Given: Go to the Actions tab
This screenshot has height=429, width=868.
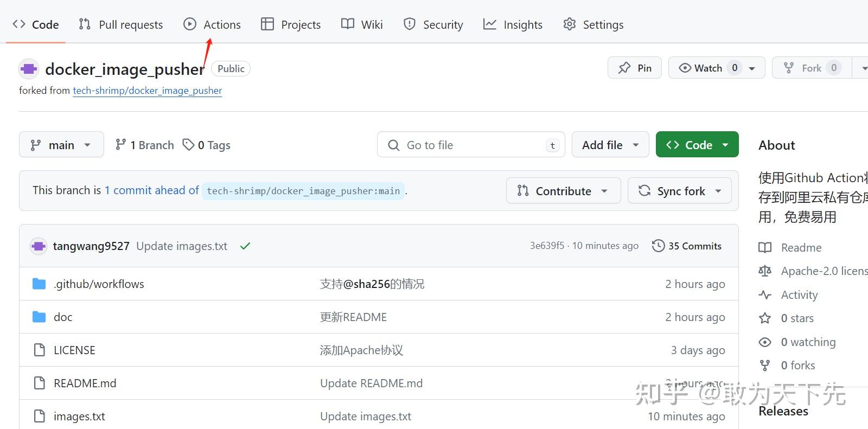Looking at the screenshot, I should pos(212,24).
